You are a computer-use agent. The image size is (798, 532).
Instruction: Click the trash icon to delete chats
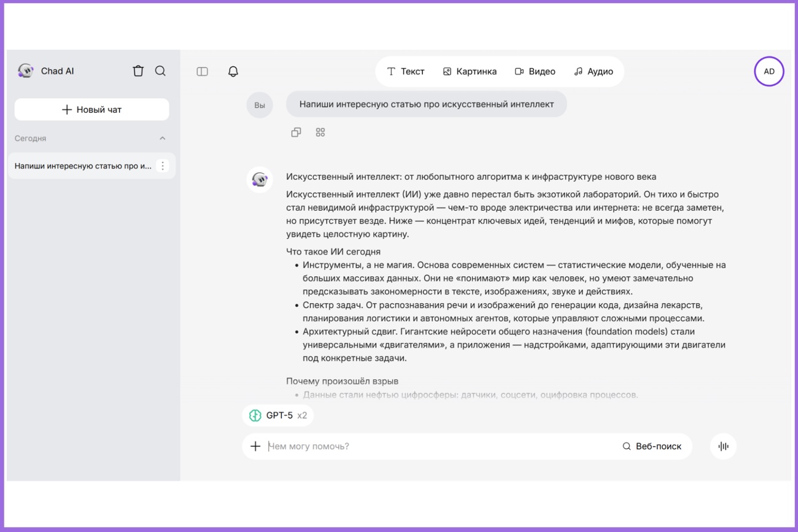pyautogui.click(x=138, y=71)
